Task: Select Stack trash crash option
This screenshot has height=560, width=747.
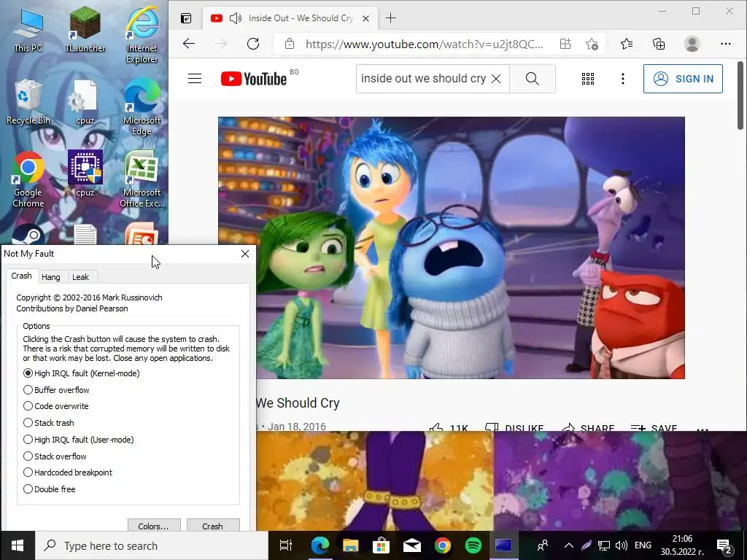Action: [x=49, y=423]
